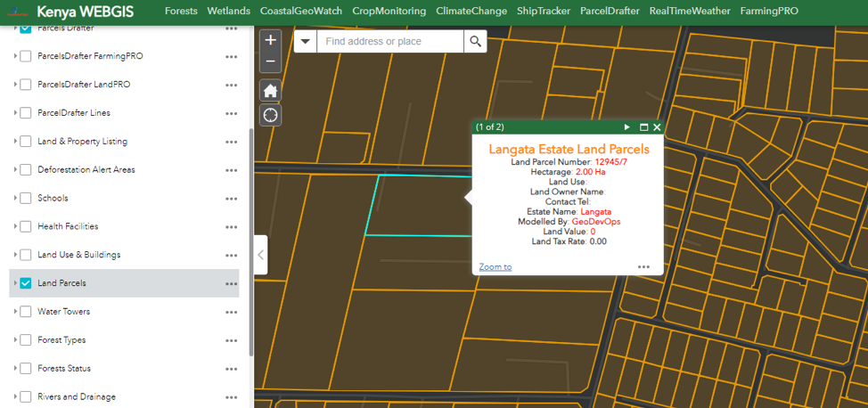Show next feature in popup
This screenshot has height=408, width=868.
(627, 127)
